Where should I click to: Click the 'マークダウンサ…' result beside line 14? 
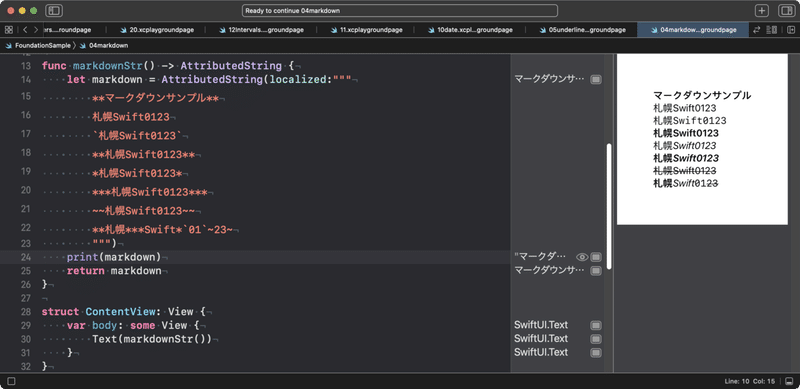549,80
